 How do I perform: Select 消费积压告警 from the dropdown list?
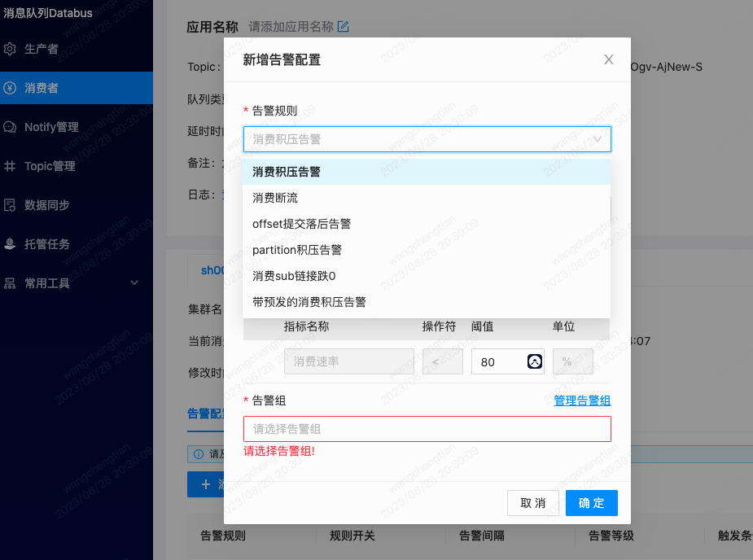click(427, 172)
